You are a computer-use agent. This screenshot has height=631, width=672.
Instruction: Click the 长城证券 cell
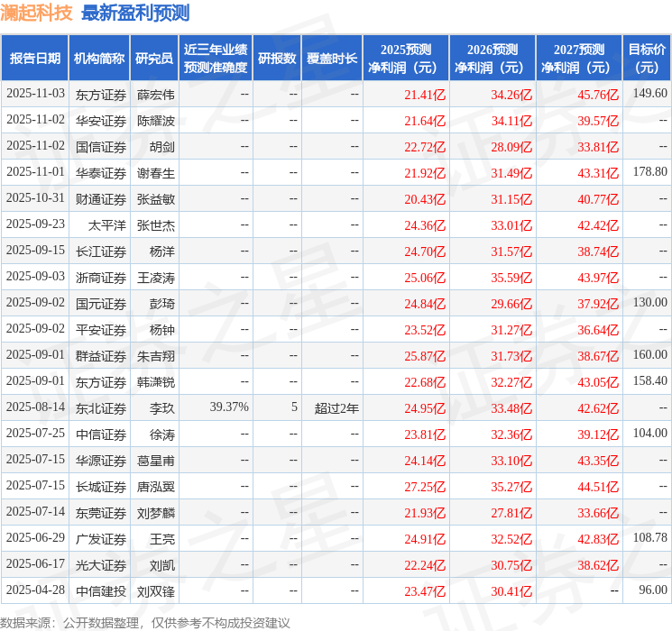tap(101, 487)
